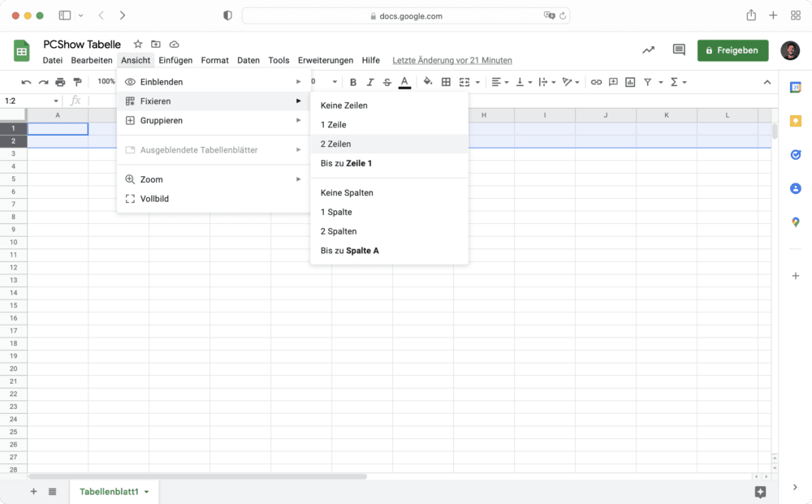
Task: Click the merge cells icon
Action: tap(464, 82)
